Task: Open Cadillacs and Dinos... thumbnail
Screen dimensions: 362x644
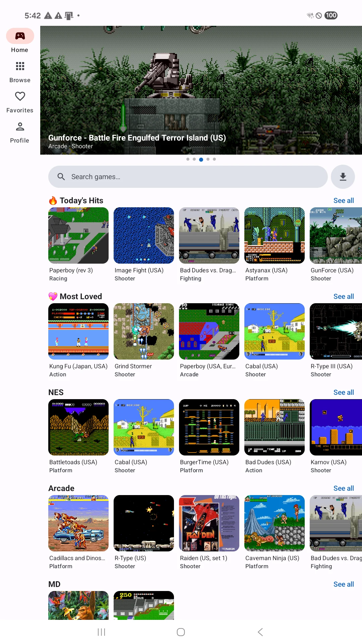Action: pos(78,523)
